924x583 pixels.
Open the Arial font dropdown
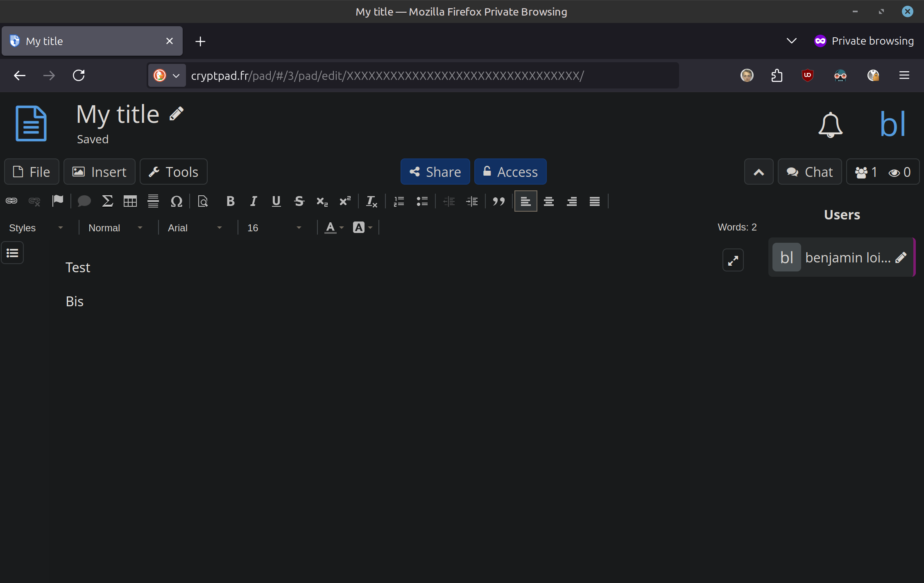click(x=195, y=228)
